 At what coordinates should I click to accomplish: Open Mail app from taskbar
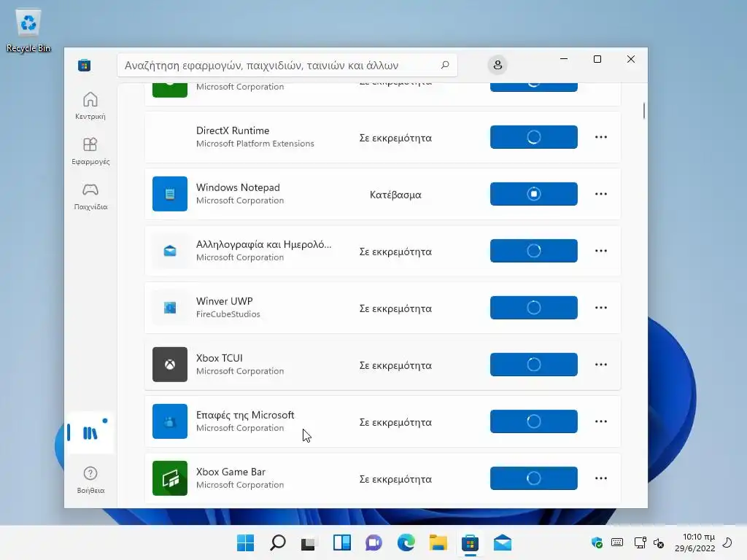coord(502,542)
